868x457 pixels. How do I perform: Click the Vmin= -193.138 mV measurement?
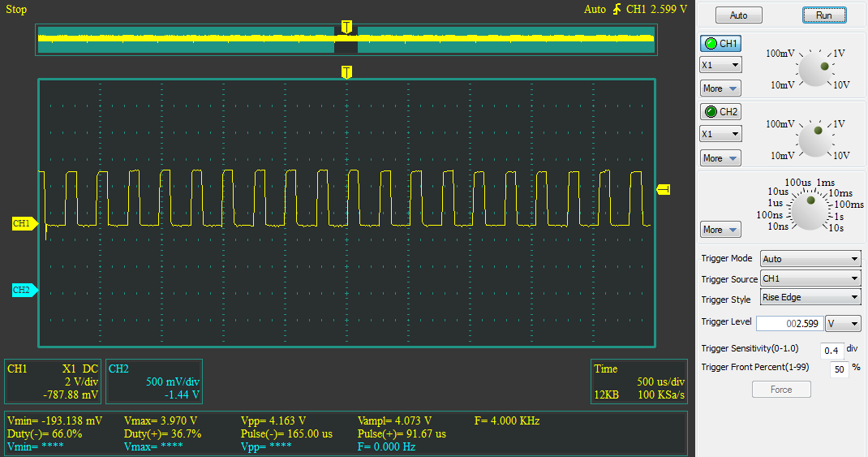coord(55,421)
